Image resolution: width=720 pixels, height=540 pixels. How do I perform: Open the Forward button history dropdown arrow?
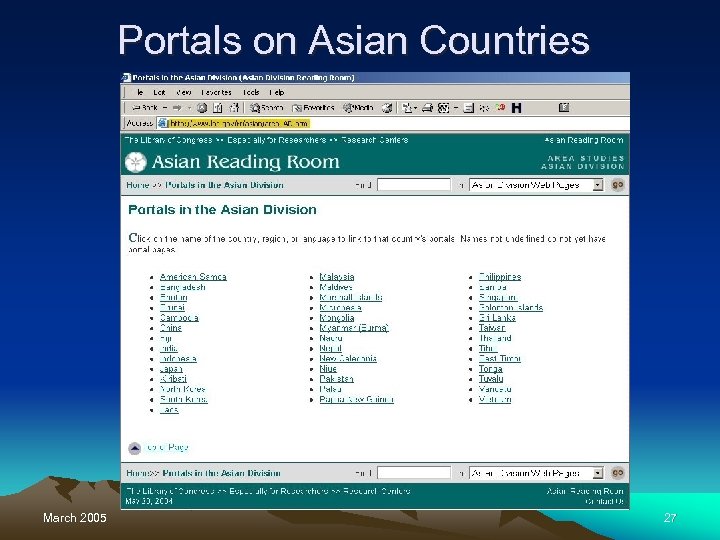point(188,108)
